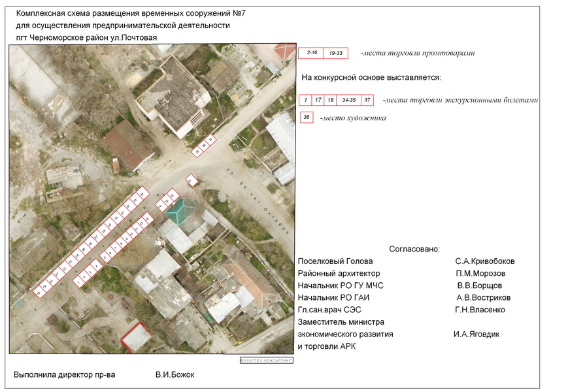Click the isolated stall 17 on the map

click(x=192, y=179)
